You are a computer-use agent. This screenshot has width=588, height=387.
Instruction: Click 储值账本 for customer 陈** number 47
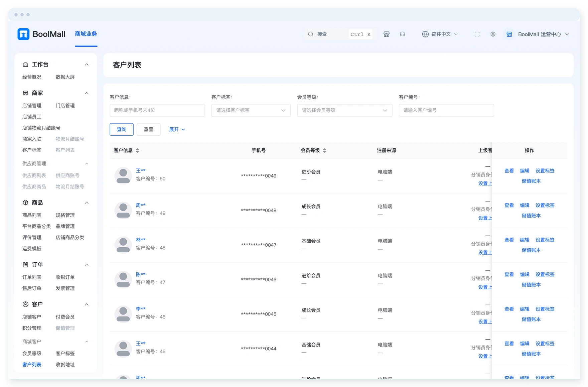(x=531, y=285)
